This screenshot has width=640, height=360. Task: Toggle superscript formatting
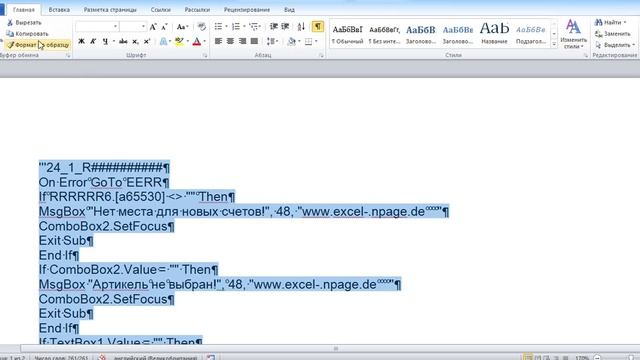[147, 41]
